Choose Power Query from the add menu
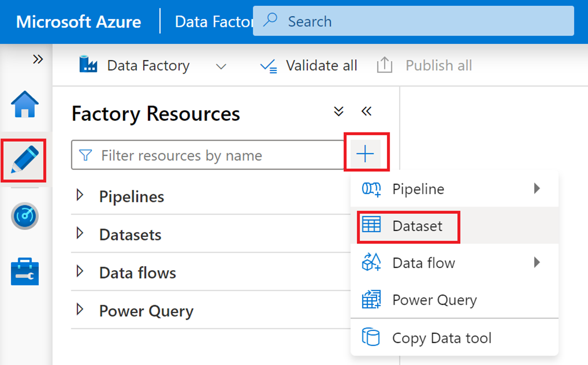This screenshot has height=365, width=588. point(454,300)
